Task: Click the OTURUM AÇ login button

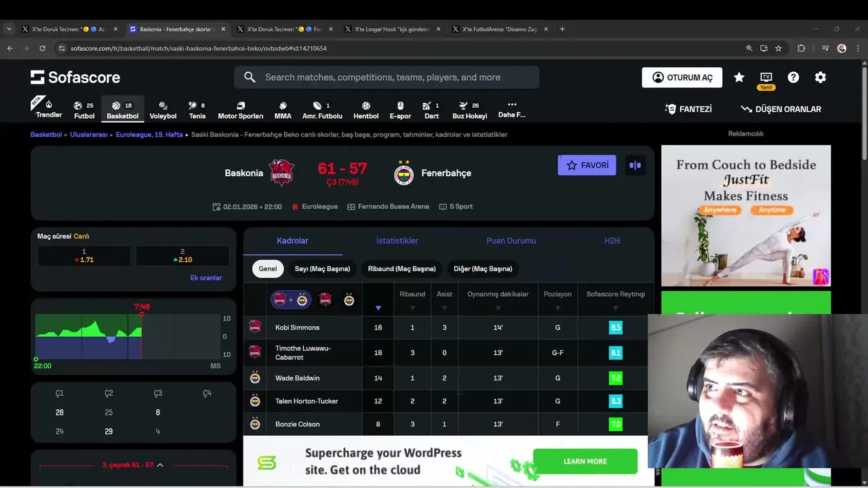Action: point(682,77)
